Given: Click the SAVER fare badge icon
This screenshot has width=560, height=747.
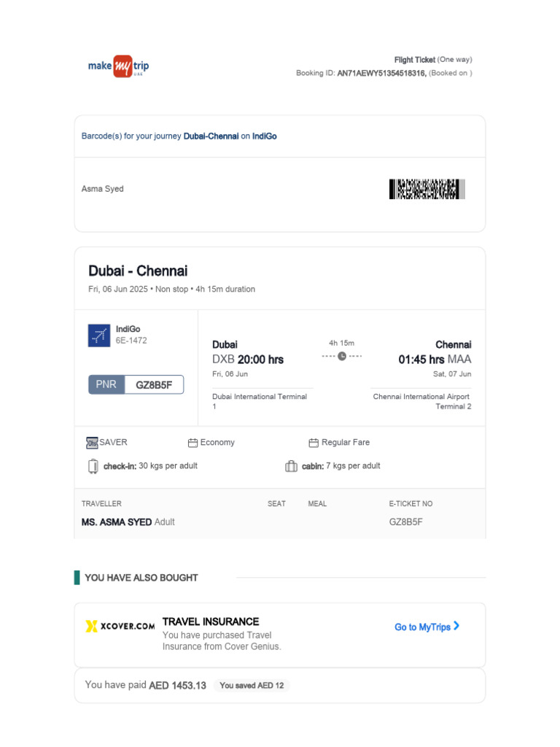Looking at the screenshot, I should [x=92, y=443].
